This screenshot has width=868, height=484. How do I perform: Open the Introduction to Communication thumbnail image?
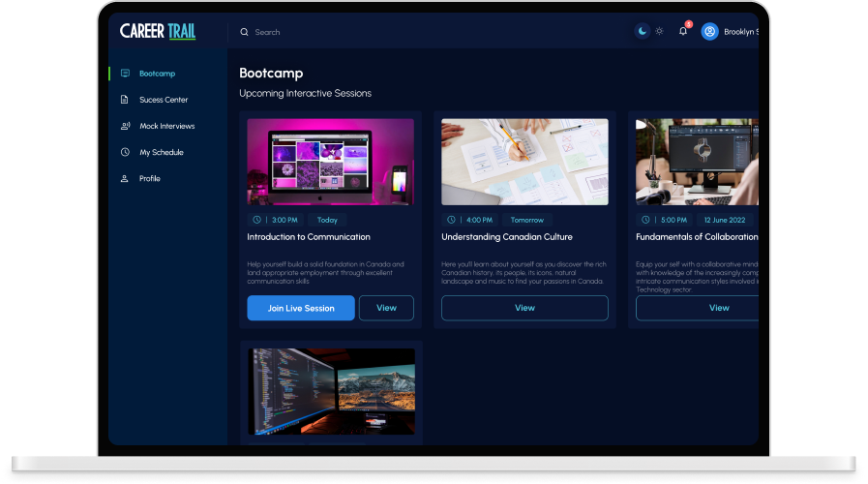coord(330,162)
